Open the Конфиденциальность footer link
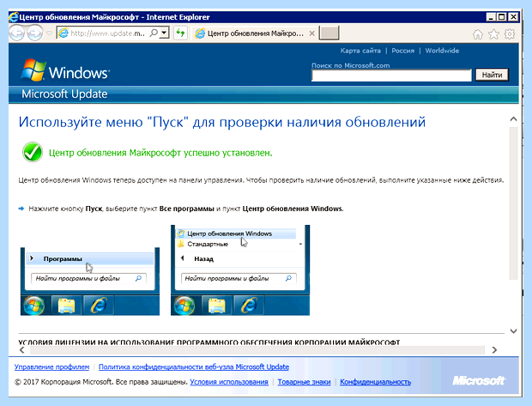Image resolution: width=532 pixels, height=406 pixels. click(x=375, y=382)
